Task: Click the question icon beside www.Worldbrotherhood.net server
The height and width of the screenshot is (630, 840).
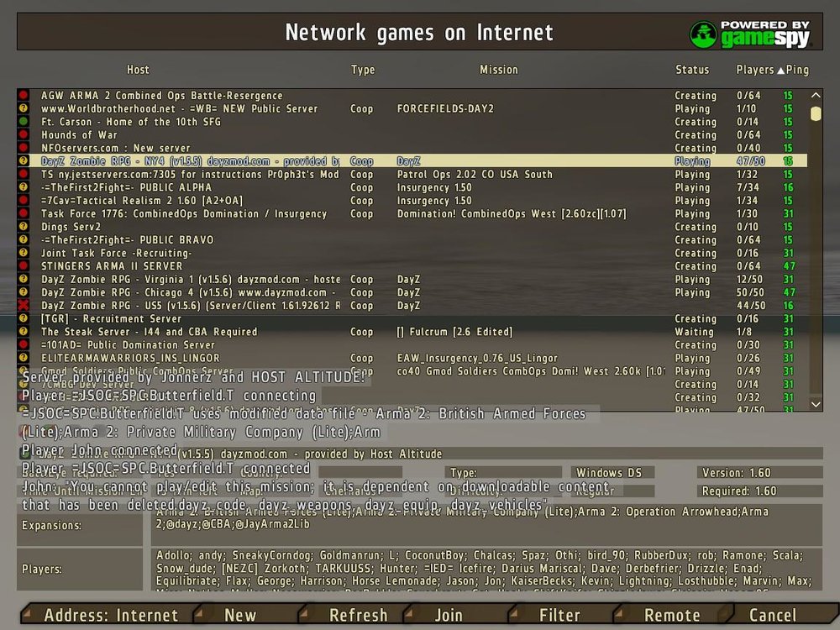Action: tap(23, 108)
